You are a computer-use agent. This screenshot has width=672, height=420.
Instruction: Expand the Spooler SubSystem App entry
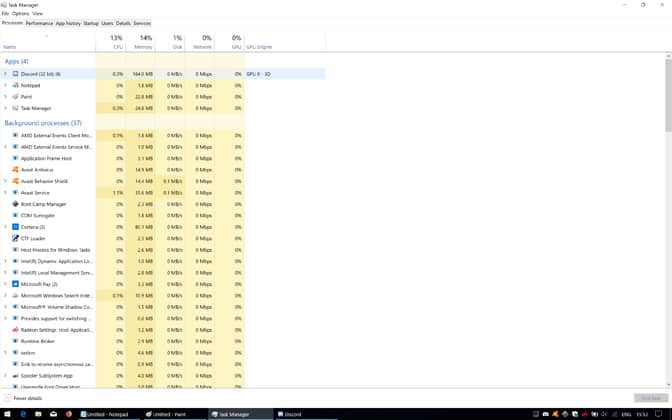coord(6,376)
